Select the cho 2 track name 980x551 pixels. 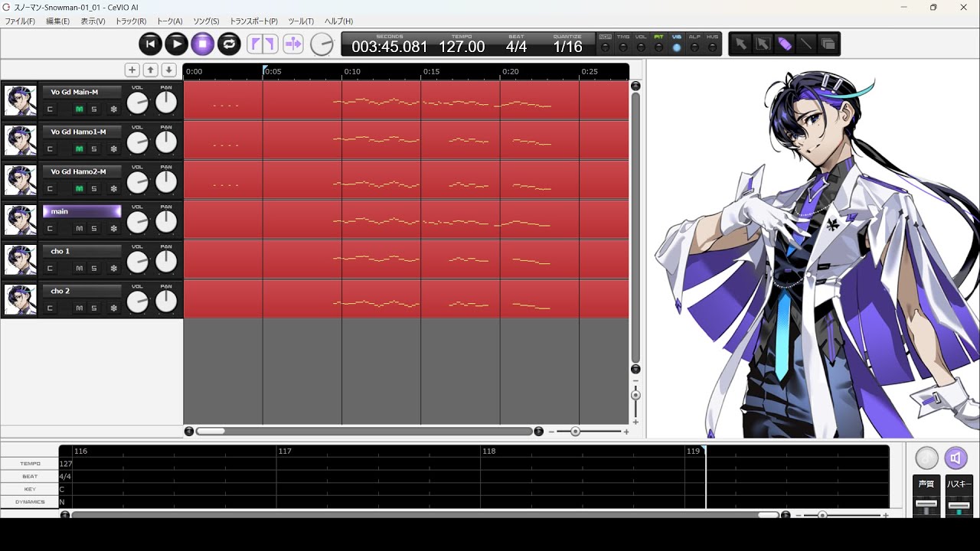[x=82, y=291]
